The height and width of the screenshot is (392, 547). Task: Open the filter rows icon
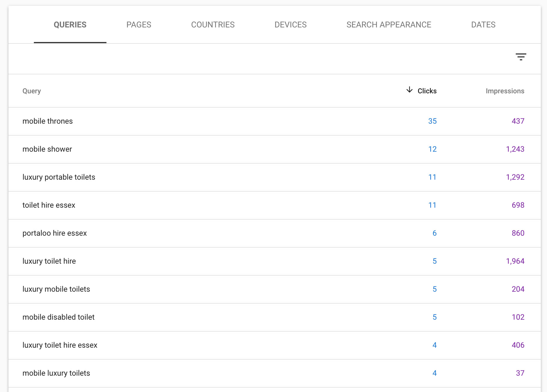point(521,57)
